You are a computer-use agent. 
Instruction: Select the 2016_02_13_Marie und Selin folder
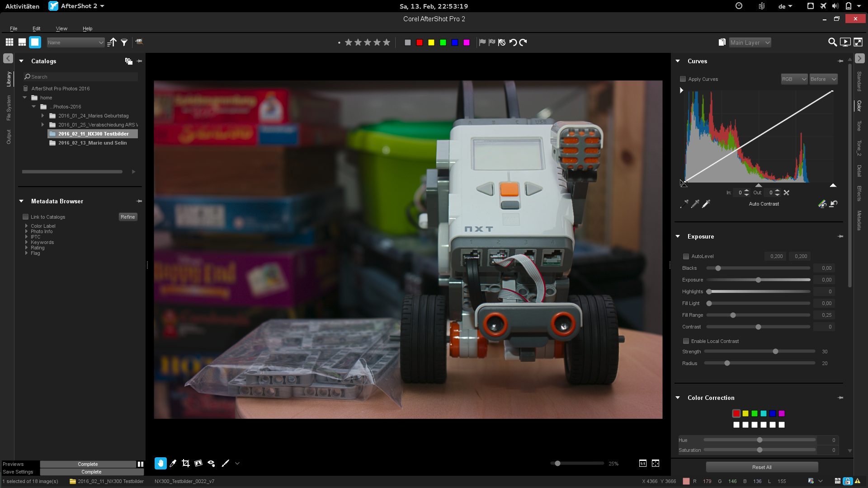(92, 143)
